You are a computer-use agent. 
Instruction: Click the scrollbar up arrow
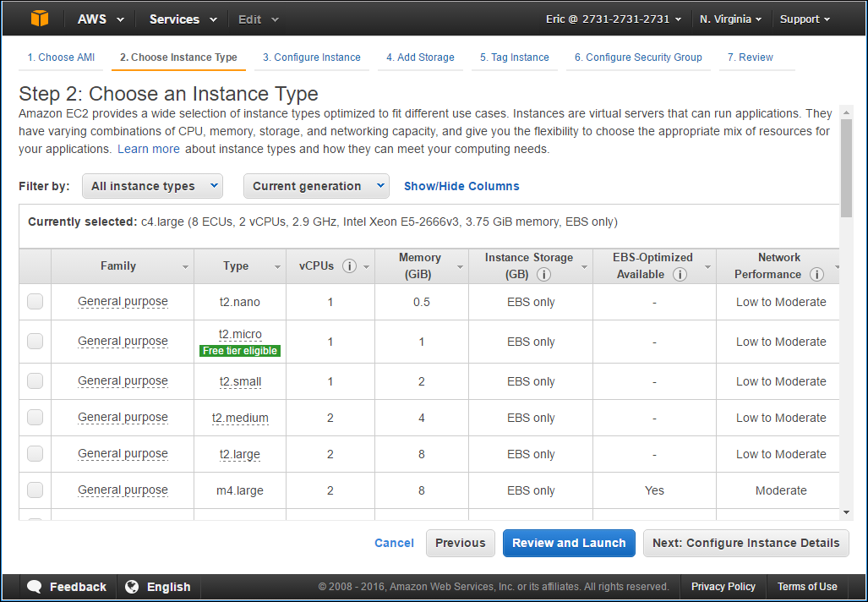tap(846, 112)
